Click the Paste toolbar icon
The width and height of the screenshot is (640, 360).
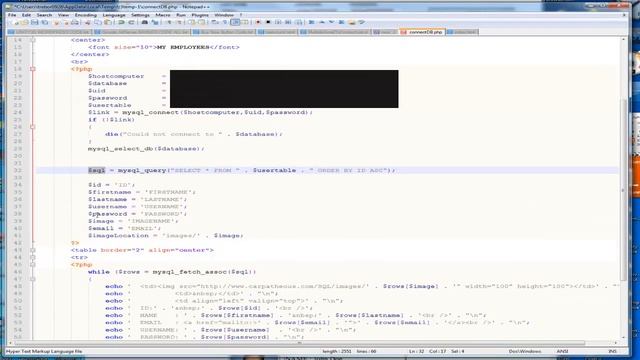(x=107, y=22)
